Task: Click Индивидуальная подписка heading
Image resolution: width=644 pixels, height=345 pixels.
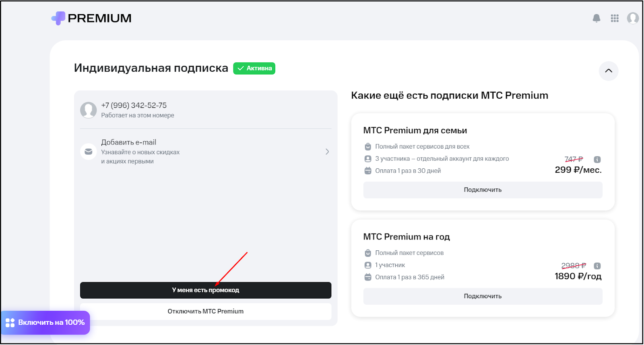Action: point(151,68)
